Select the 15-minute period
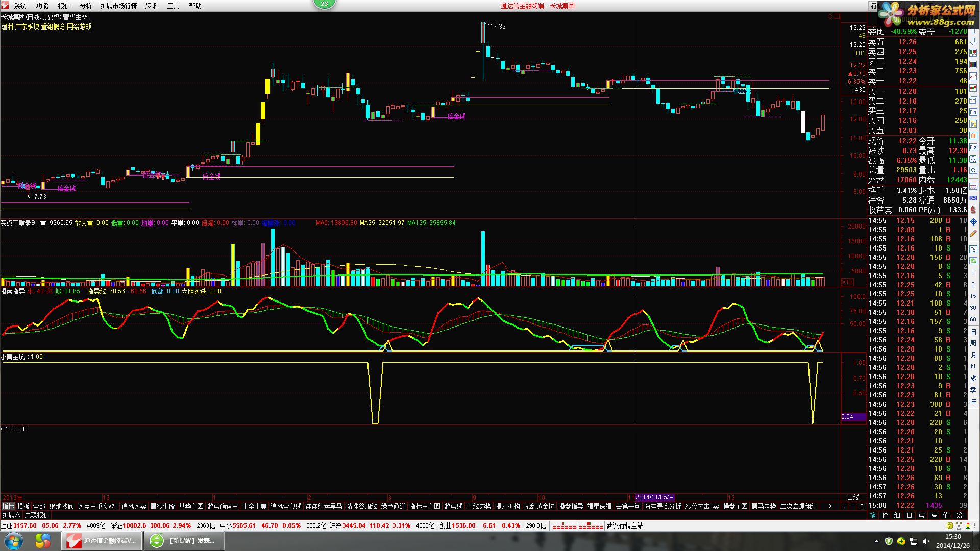 (973, 296)
